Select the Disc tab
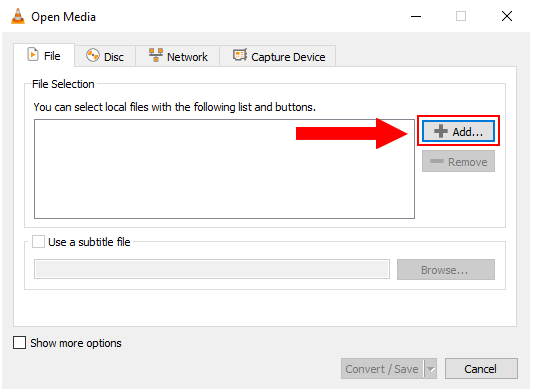 tap(105, 56)
